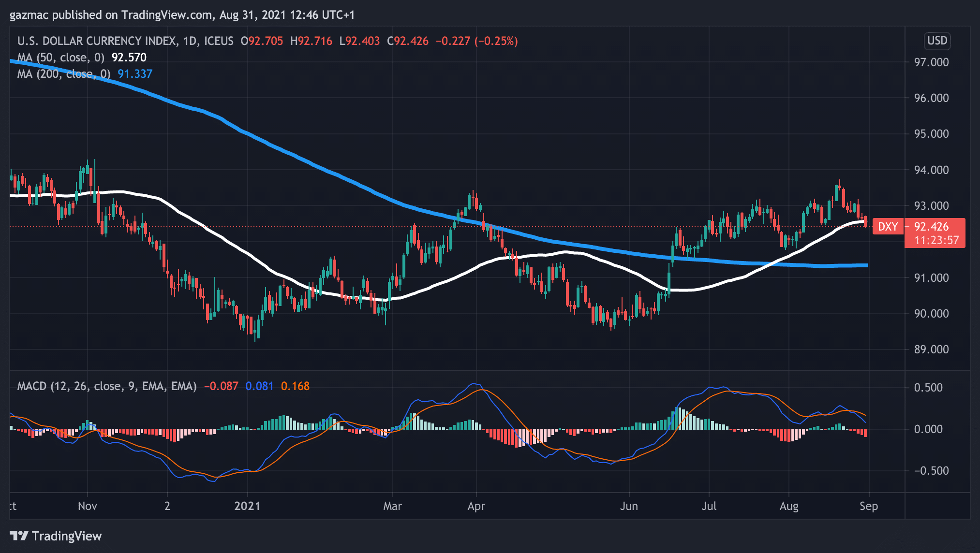The image size is (980, 553).
Task: Click the high price H92.716
Action: coord(311,41)
